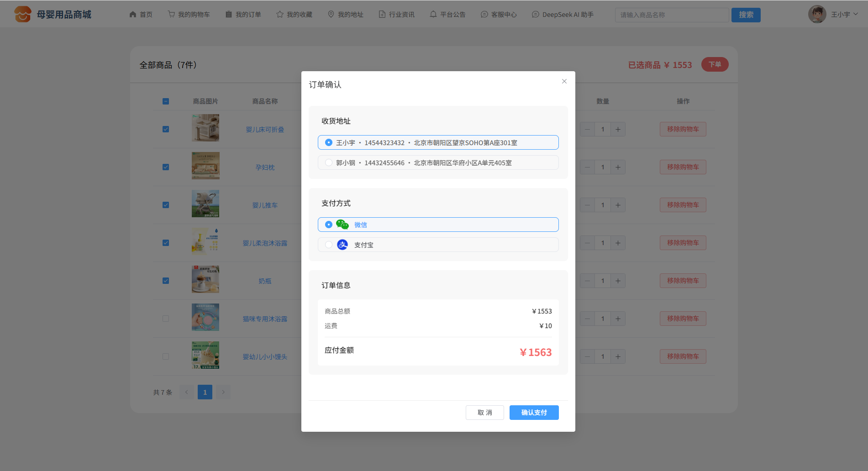The height and width of the screenshot is (471, 868).
Task: Click the bell icon for 平台公告
Action: pos(433,15)
